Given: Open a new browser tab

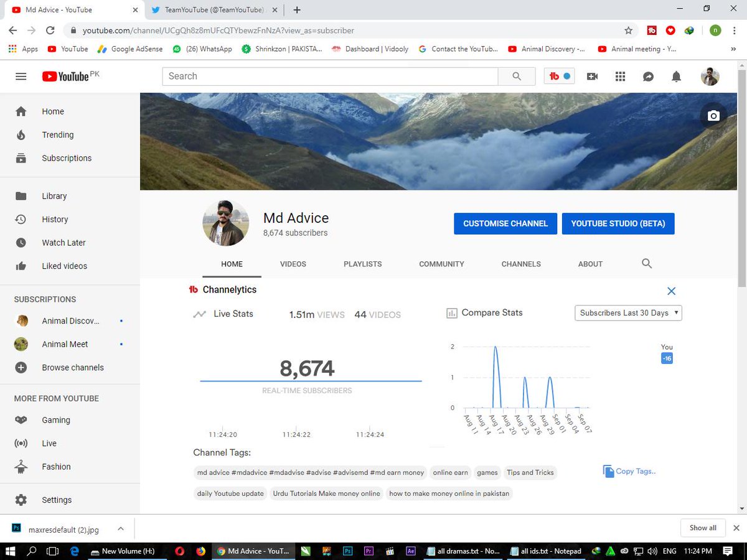Looking at the screenshot, I should click(297, 10).
